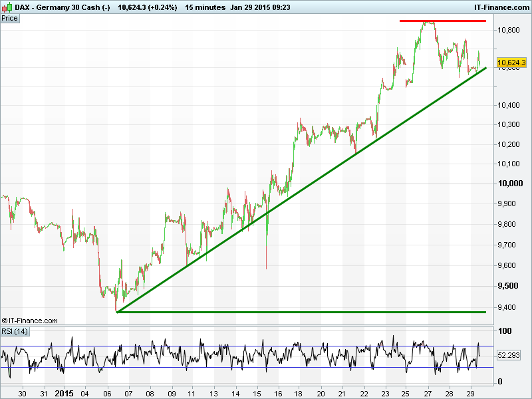532x399 pixels.
Task: Click the candlestick chart icon in title bar
Action: (x=6, y=6)
